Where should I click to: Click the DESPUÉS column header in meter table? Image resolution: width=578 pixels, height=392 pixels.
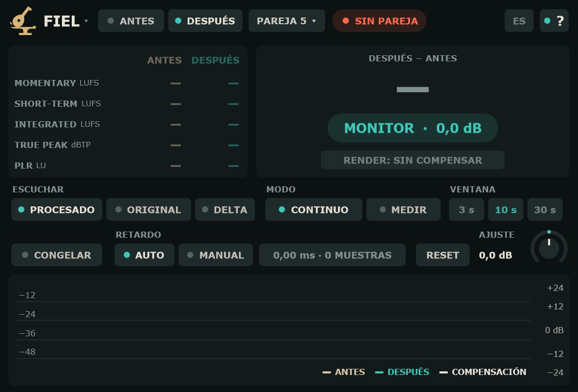[215, 60]
